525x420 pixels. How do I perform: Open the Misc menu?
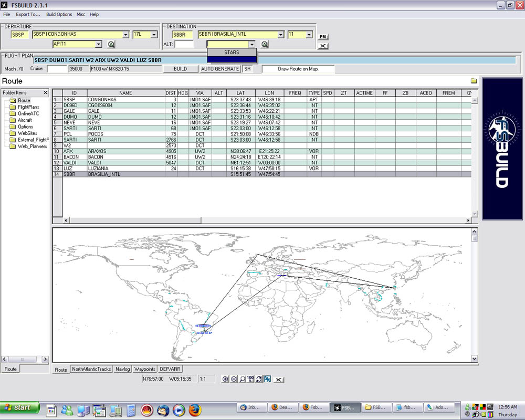point(81,14)
